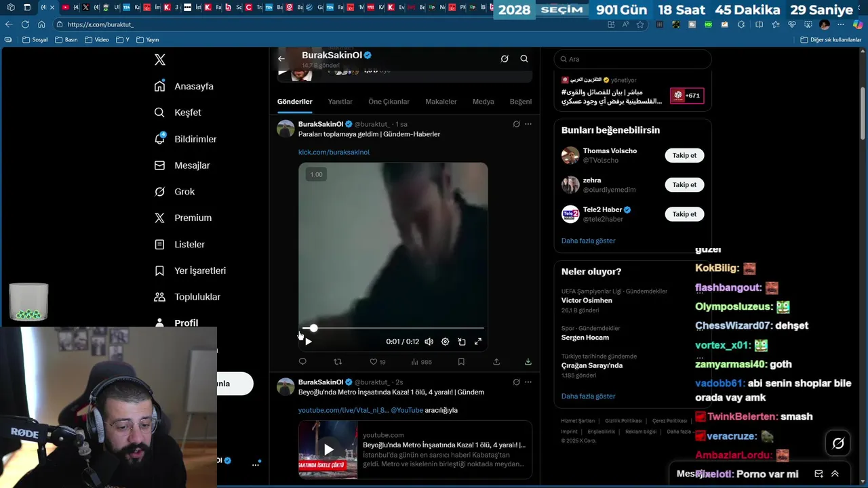Open Çırağan Sarayı'nda trend
The width and height of the screenshot is (868, 488).
point(592,365)
